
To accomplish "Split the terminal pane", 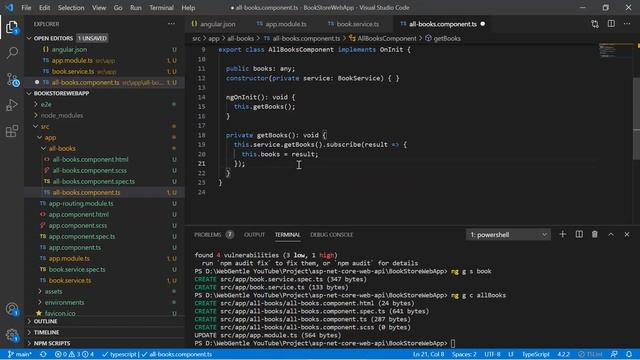I will coord(579,234).
